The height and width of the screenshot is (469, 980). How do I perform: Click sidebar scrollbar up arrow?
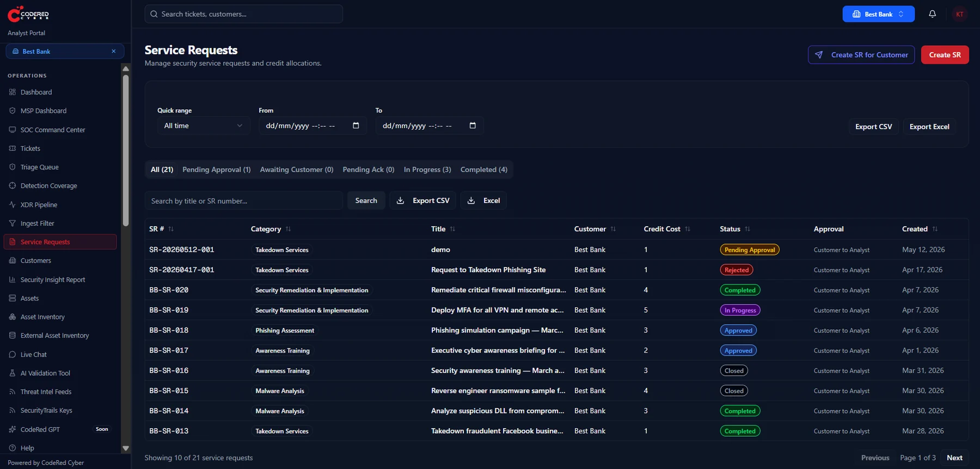tap(126, 69)
